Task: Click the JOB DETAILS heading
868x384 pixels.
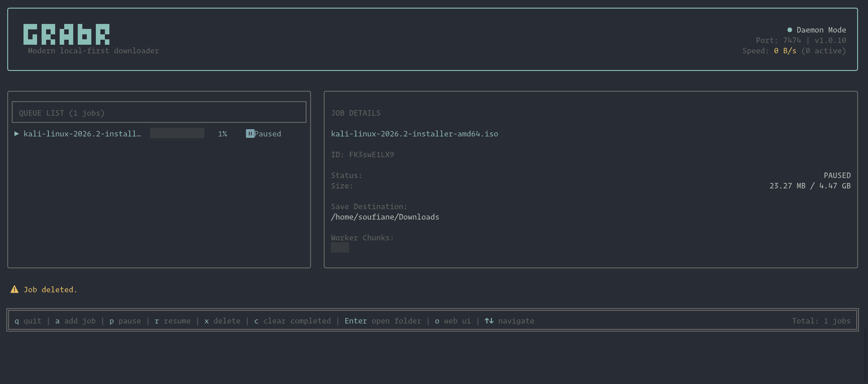Action: [x=356, y=113]
